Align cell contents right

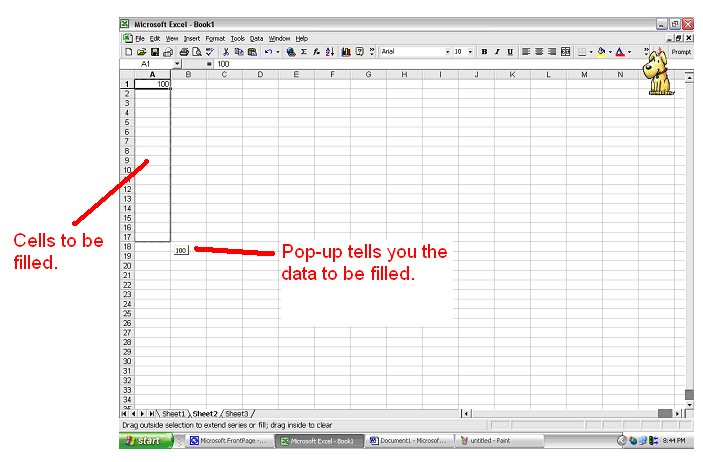click(x=552, y=52)
